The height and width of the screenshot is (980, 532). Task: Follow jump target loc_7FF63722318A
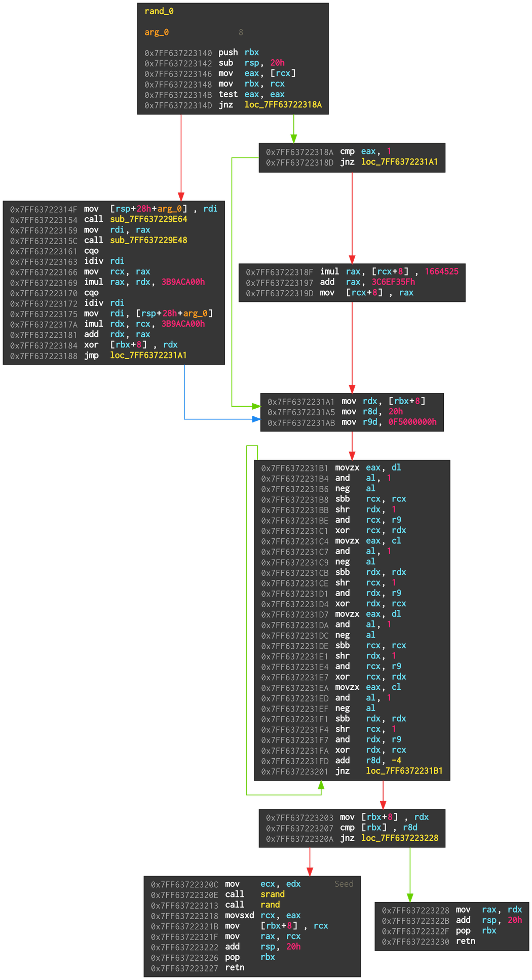point(283,104)
